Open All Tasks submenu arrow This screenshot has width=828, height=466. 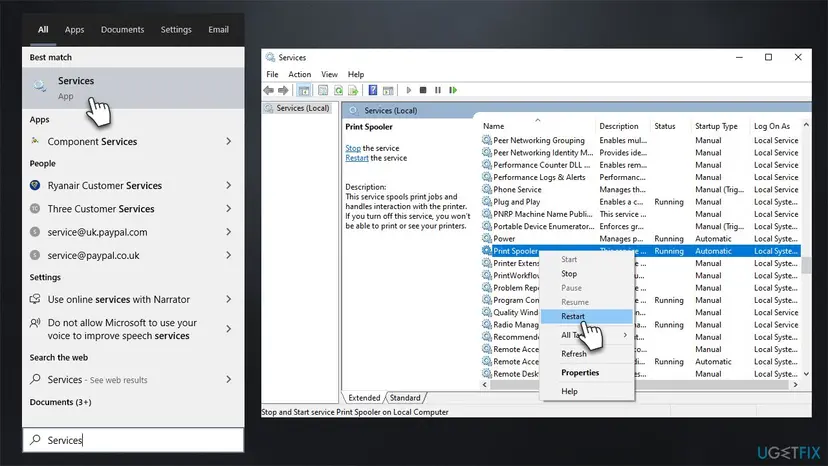[x=625, y=335]
